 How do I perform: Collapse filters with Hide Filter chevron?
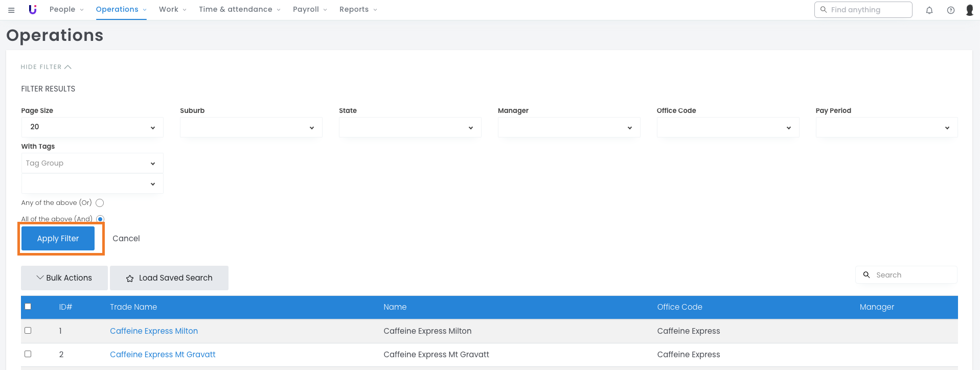point(68,67)
